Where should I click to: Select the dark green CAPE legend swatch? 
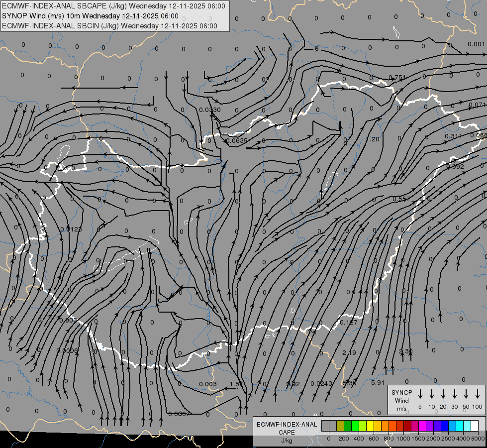(x=348, y=426)
